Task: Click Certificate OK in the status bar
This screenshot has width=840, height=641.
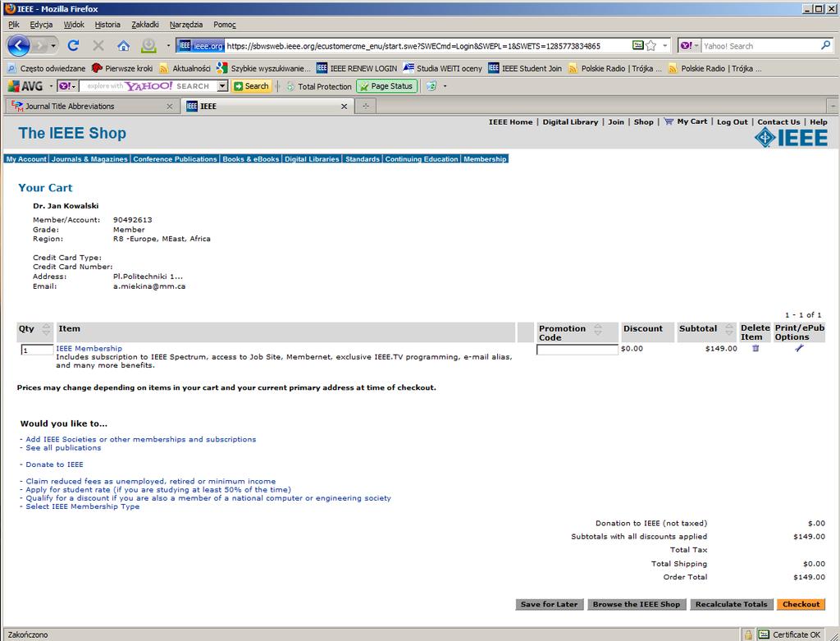Action: (790, 634)
